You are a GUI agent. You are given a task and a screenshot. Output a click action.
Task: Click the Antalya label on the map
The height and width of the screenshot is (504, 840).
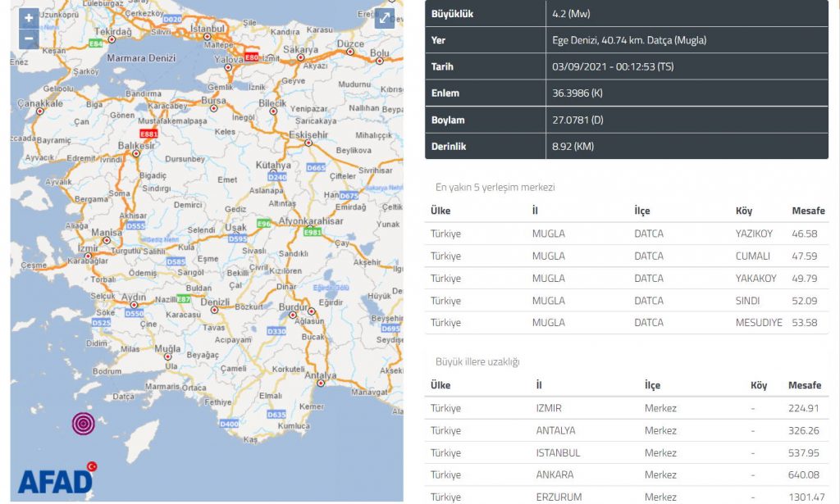click(319, 376)
